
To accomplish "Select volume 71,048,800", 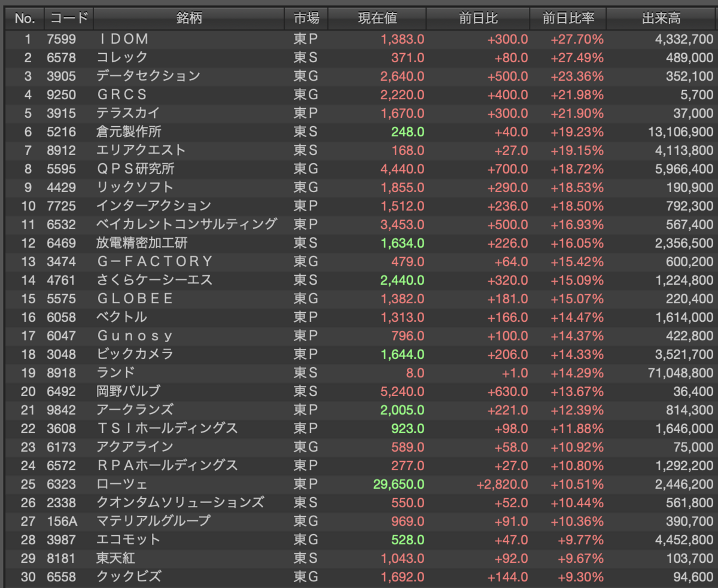I will click(x=682, y=373).
